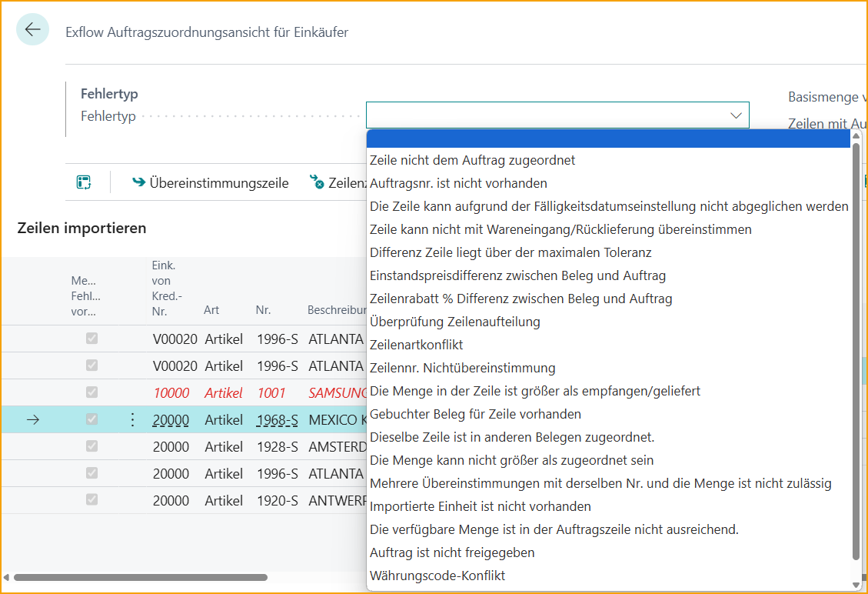Click the Zeilenzuordnung remove icon in toolbar
The width and height of the screenshot is (868, 594).
tap(316, 182)
